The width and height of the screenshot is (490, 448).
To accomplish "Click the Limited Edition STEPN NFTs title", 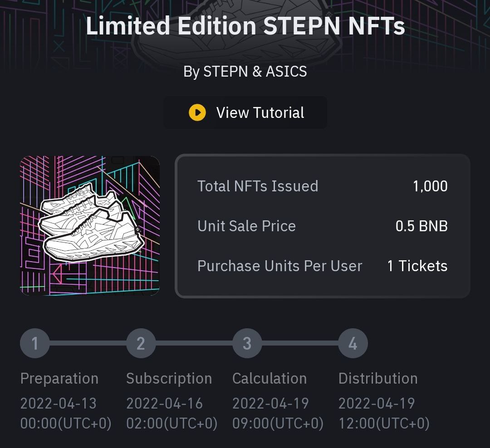I will pos(245,26).
